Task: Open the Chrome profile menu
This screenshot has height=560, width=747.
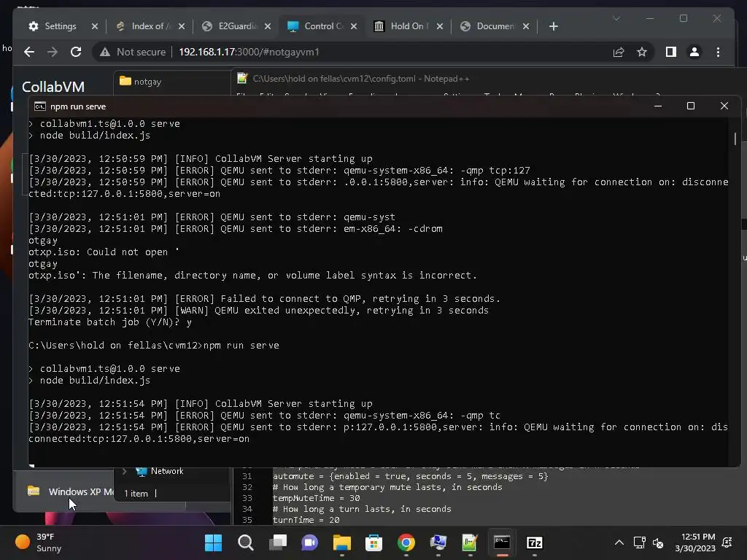Action: click(x=694, y=52)
